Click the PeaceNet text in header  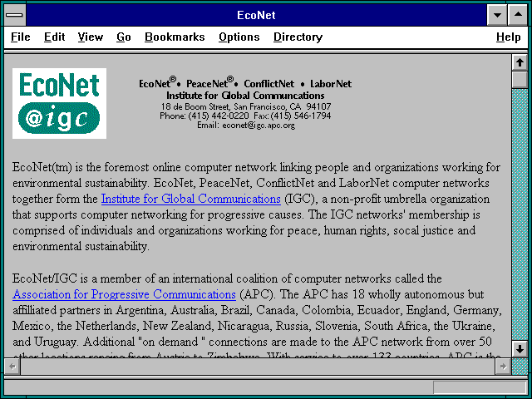207,84
